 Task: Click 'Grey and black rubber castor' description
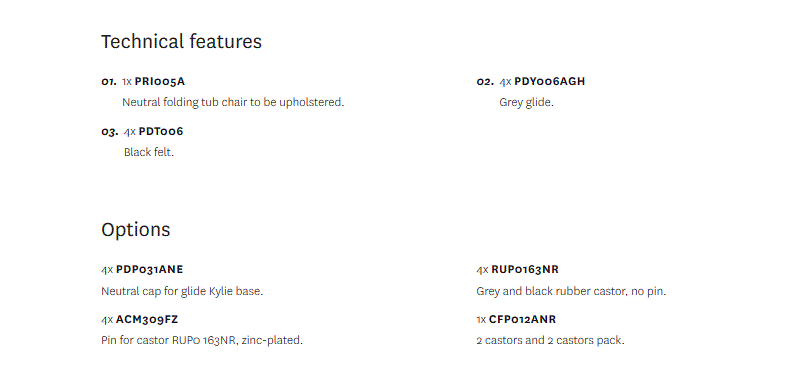tap(571, 291)
